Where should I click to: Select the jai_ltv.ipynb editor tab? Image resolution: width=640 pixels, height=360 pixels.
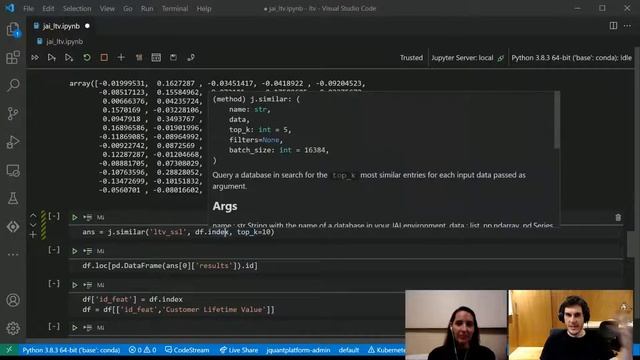[x=61, y=26]
